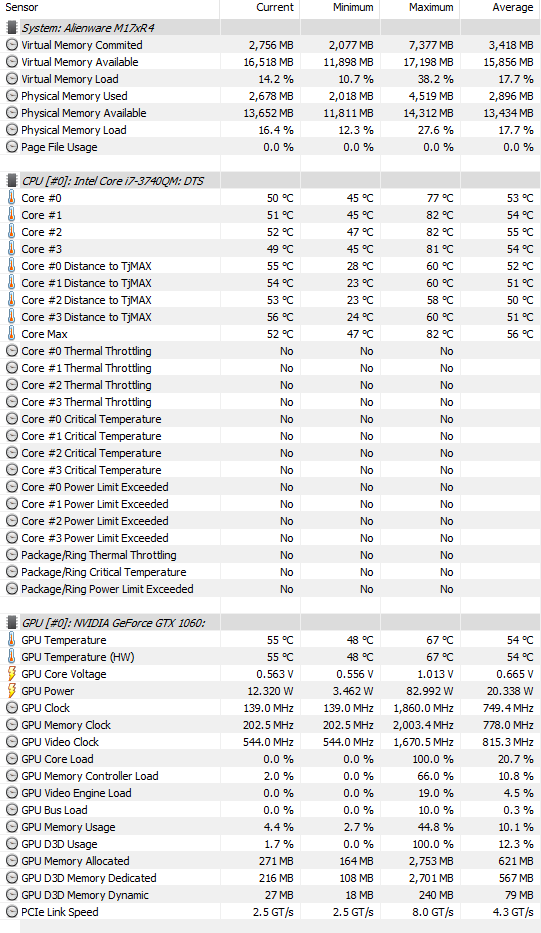Image resolution: width=541 pixels, height=933 pixels.
Task: Click the chip icon beside GPU NVIDIA GeForce GTX 1060
Action: tap(11, 622)
